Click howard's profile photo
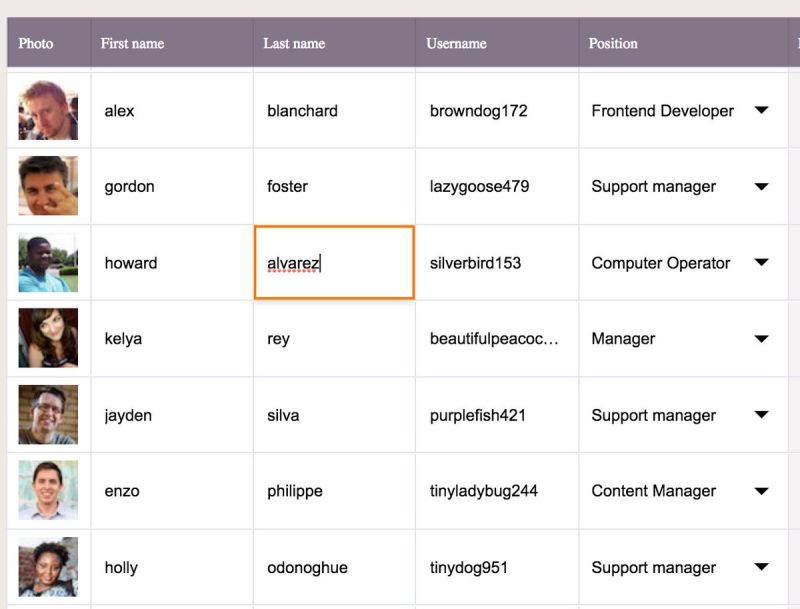The height and width of the screenshot is (609, 800). tap(47, 263)
